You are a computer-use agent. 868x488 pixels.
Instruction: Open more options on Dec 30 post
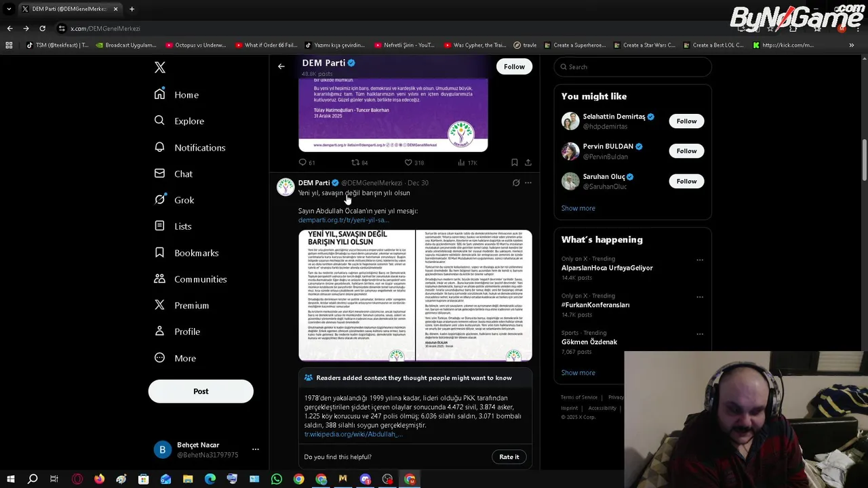(x=528, y=183)
